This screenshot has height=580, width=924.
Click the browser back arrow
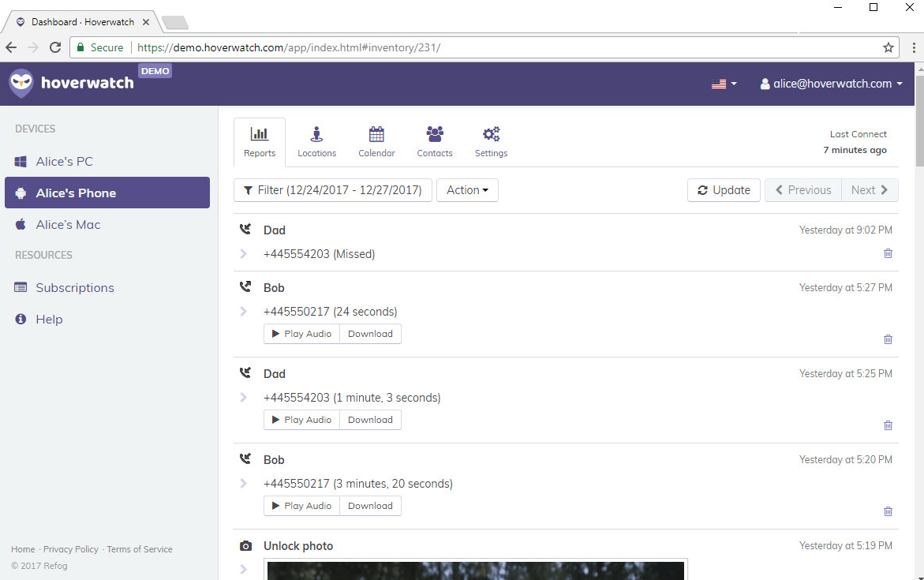coord(11,48)
